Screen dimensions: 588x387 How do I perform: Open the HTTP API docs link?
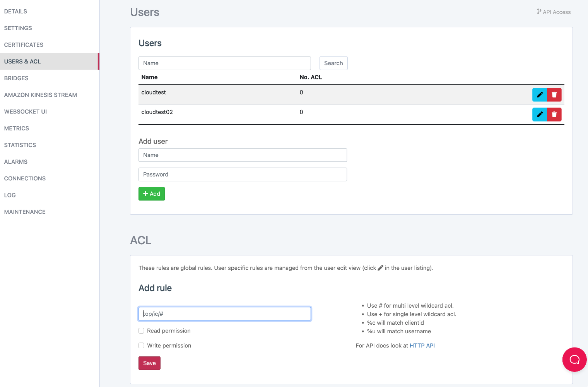coord(422,346)
